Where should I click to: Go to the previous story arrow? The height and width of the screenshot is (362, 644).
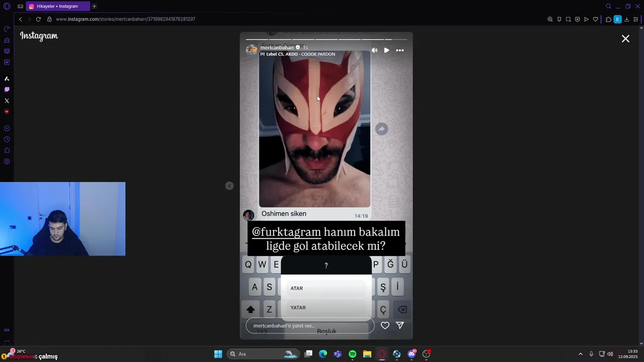pos(229,186)
